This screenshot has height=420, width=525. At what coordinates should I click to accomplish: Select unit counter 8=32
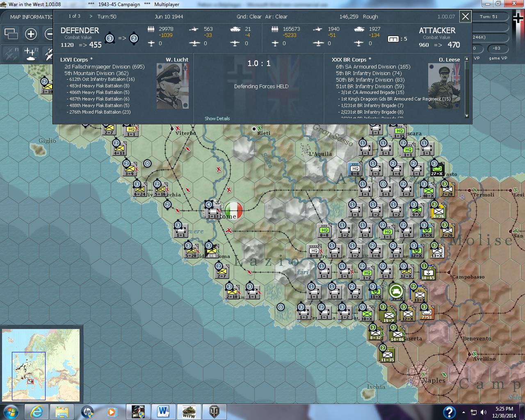click(376, 333)
